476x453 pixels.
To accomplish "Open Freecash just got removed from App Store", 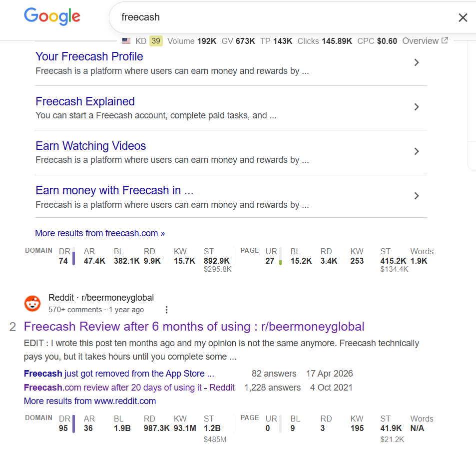I will pos(119,374).
